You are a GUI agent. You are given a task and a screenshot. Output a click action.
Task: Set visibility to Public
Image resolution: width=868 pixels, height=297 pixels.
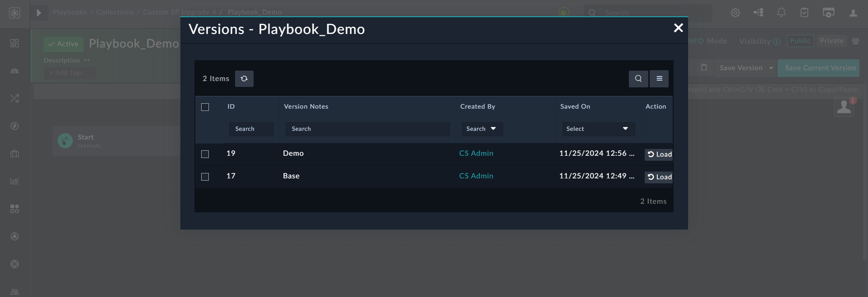(800, 41)
